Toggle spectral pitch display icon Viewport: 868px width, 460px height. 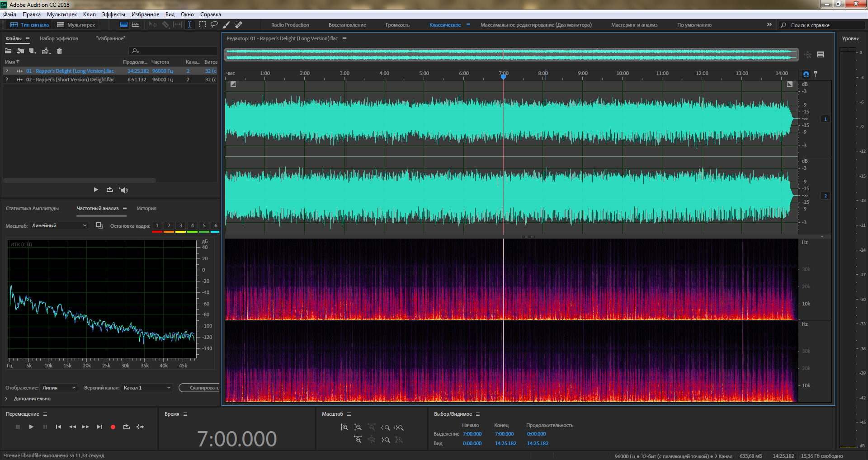(x=136, y=24)
